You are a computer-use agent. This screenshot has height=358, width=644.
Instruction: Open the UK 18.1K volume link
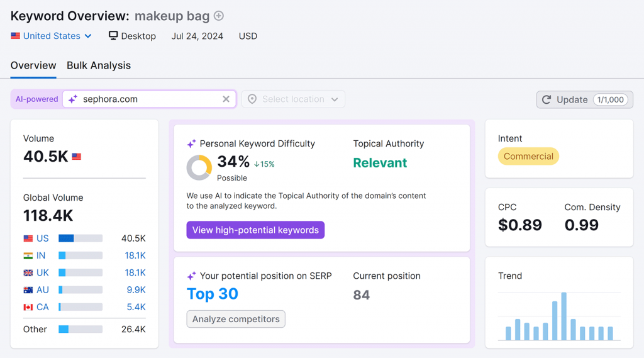(135, 272)
